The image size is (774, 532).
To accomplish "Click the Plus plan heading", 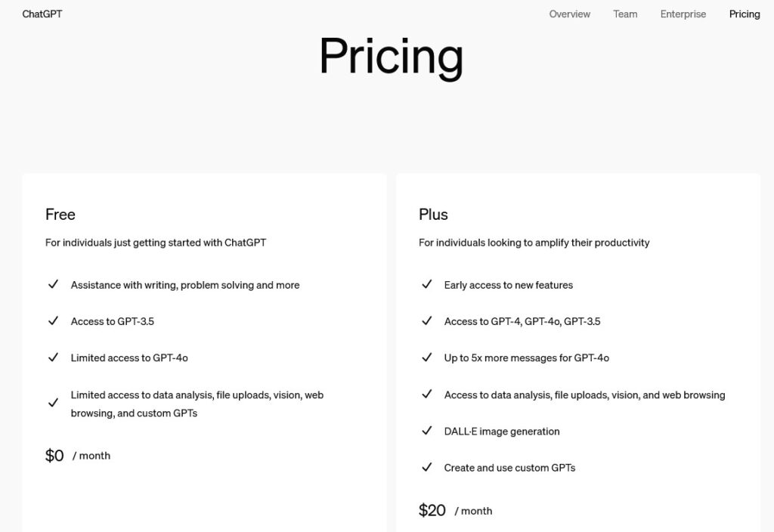I will coord(433,215).
